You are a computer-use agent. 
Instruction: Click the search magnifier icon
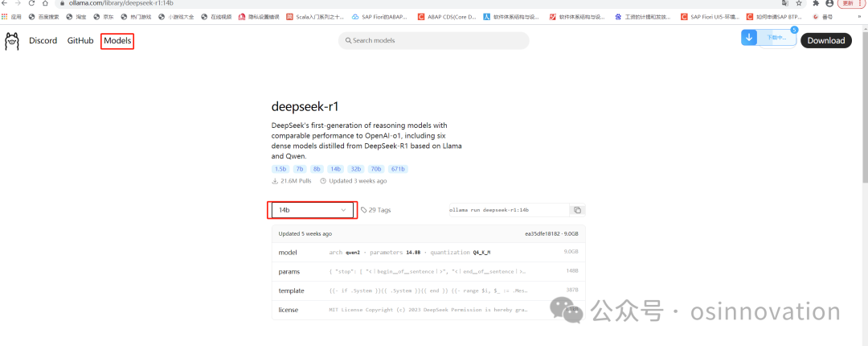(349, 40)
